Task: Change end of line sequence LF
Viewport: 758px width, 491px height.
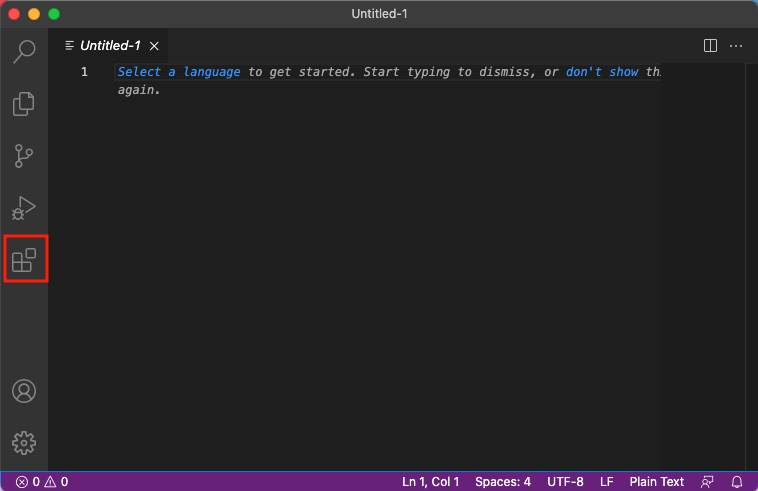Action: click(606, 482)
